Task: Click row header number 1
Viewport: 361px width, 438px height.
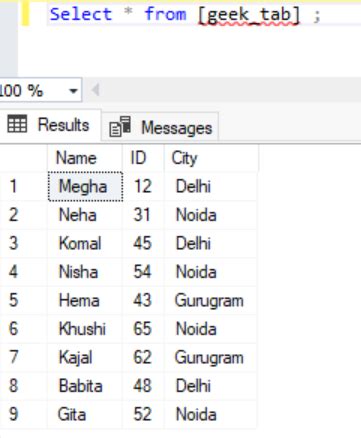Action: click(23, 186)
